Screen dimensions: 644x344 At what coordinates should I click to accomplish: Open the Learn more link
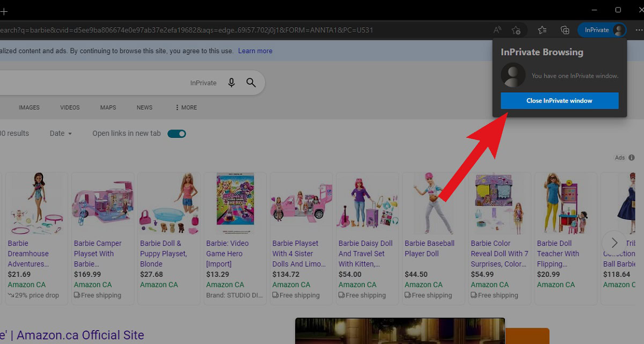coord(255,51)
